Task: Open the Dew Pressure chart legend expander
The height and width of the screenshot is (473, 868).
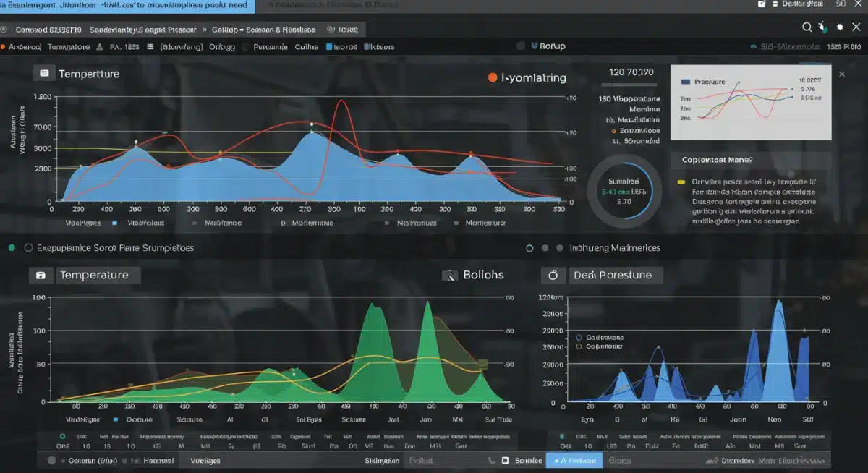Action: click(x=579, y=338)
